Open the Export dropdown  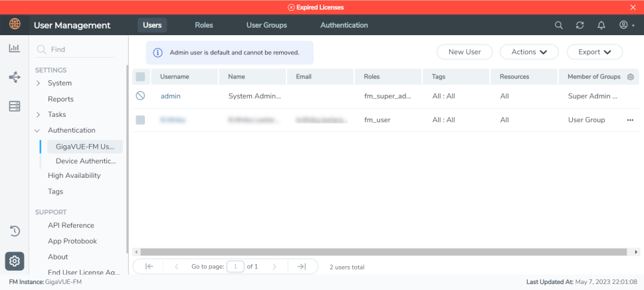tap(594, 52)
